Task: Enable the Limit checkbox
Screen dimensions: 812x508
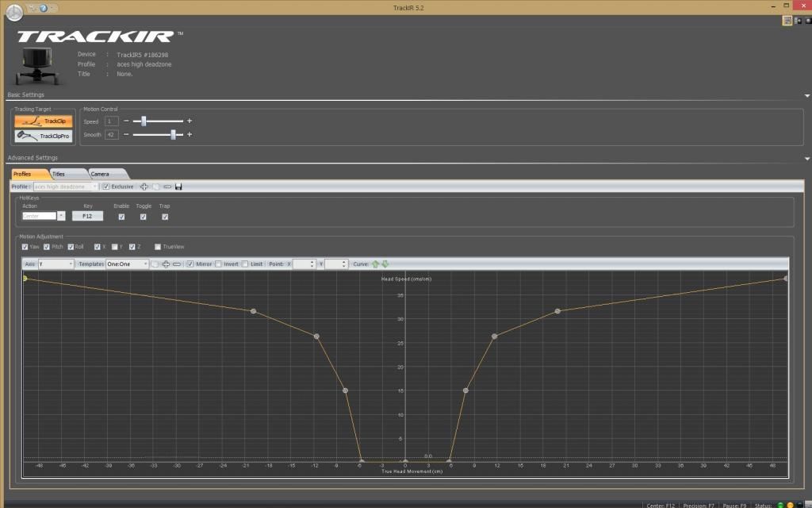Action: [244, 264]
